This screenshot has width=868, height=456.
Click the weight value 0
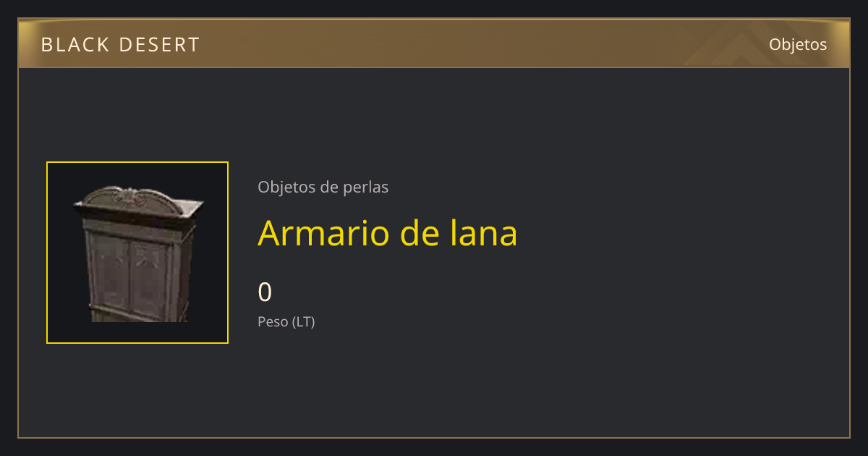coord(265,292)
